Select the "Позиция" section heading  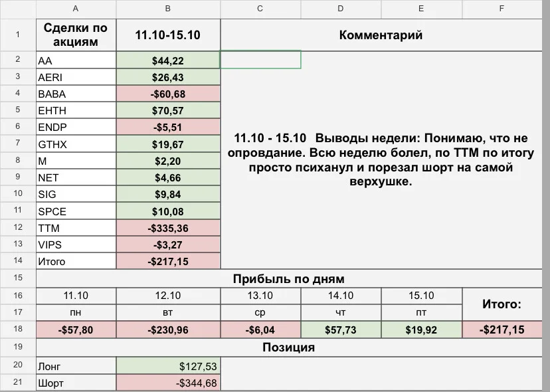289,347
